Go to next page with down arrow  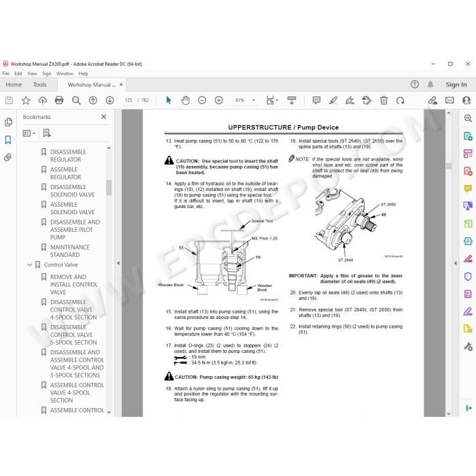(x=109, y=101)
